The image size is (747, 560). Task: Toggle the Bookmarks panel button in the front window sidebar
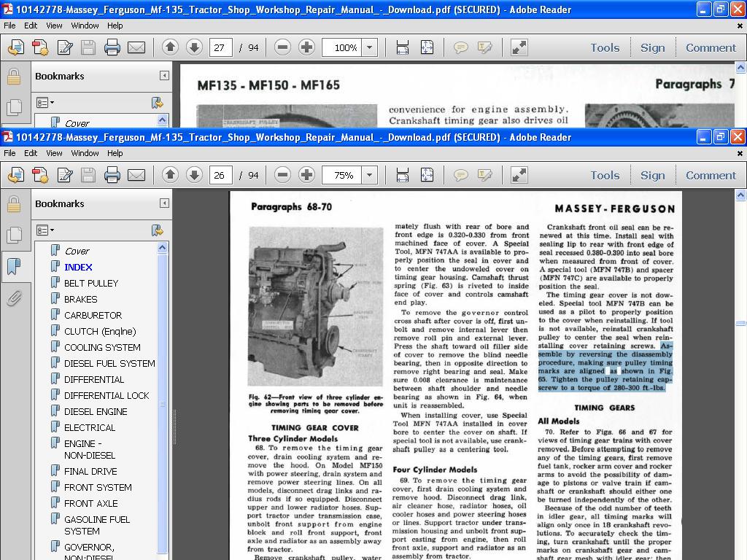tap(14, 267)
